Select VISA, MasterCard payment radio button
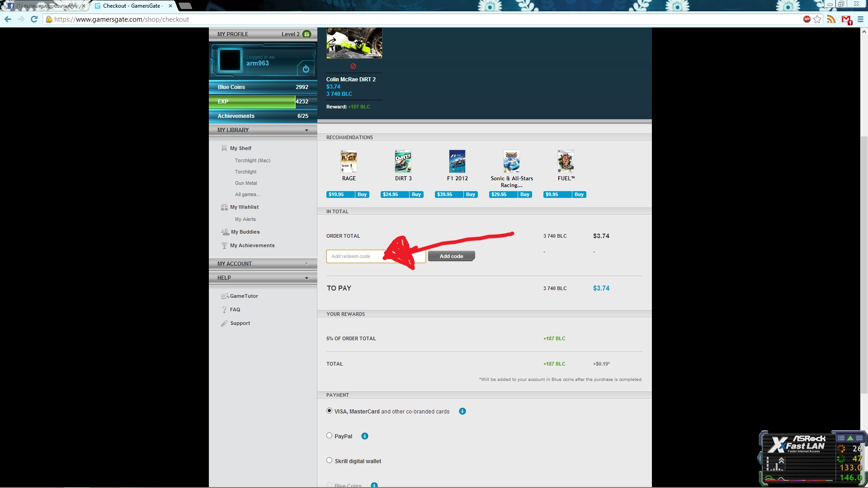The image size is (868, 488). point(329,411)
